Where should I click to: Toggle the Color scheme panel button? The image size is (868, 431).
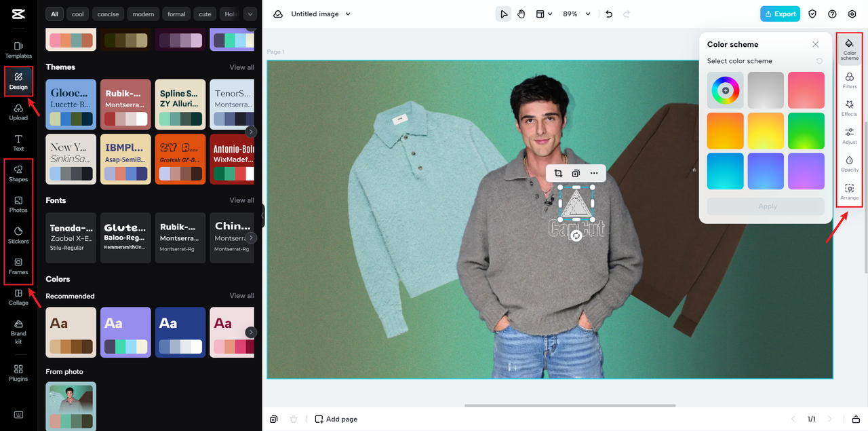(x=850, y=49)
